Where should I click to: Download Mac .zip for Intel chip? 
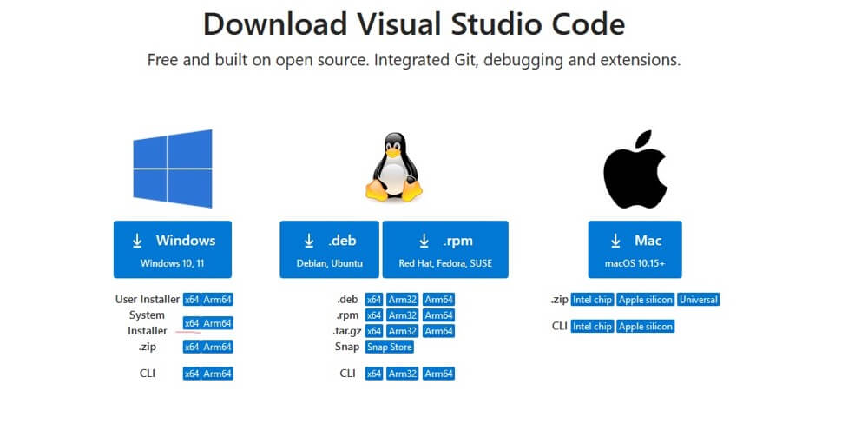[592, 300]
